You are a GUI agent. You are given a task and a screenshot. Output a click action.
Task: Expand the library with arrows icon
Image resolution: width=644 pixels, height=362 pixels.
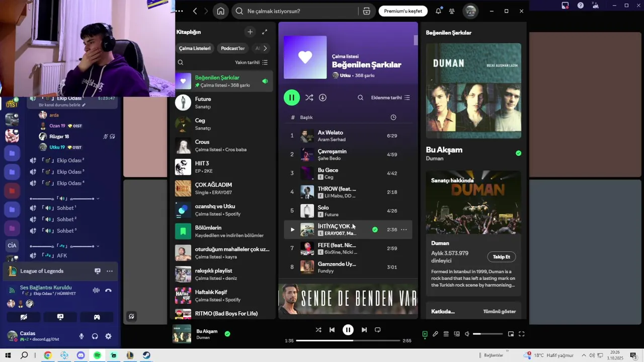click(265, 32)
